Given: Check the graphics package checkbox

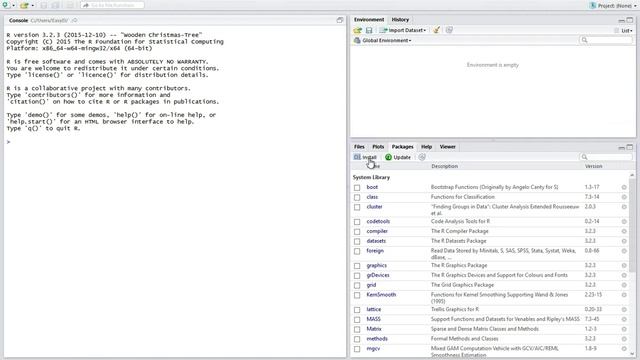Looking at the screenshot, I should click(357, 266).
